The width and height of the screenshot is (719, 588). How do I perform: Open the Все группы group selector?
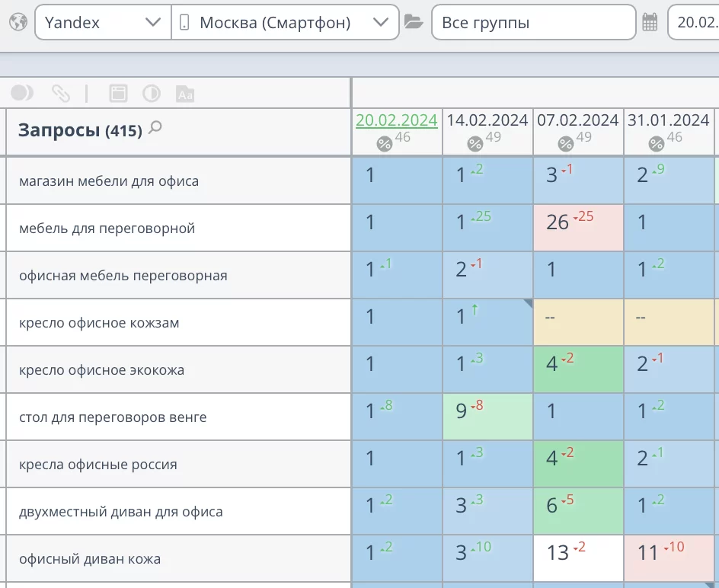pyautogui.click(x=533, y=22)
